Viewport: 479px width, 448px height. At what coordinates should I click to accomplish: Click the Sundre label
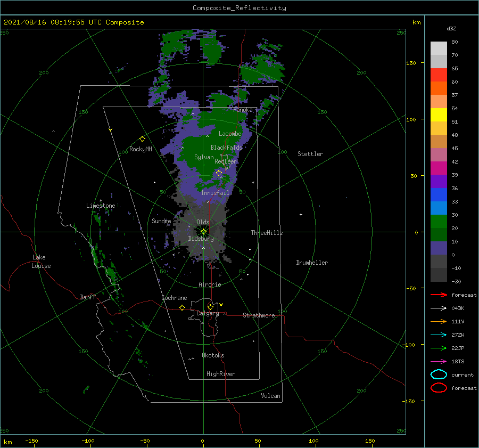click(x=161, y=221)
